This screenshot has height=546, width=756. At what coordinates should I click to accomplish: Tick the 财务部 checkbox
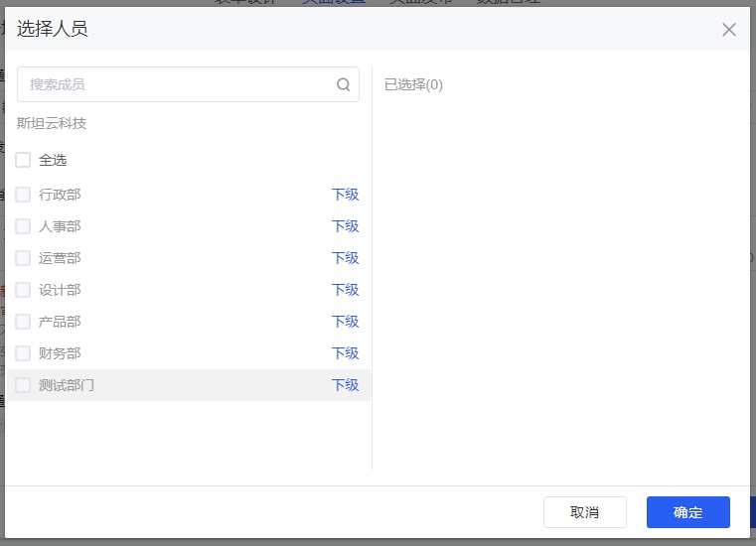click(23, 353)
